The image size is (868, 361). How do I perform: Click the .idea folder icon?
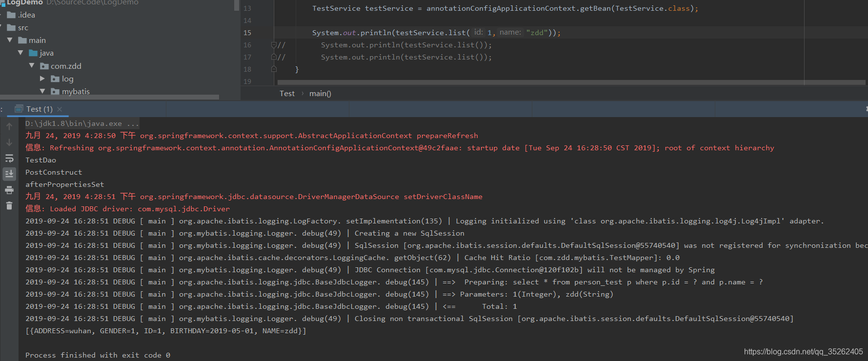[11, 15]
